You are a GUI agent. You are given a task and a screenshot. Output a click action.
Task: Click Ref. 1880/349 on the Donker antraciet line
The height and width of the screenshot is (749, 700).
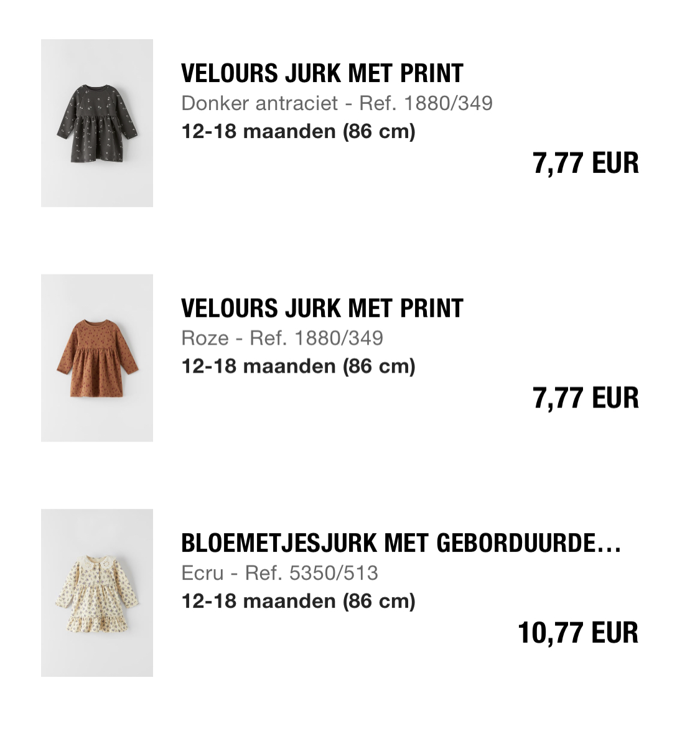pyautogui.click(x=426, y=103)
